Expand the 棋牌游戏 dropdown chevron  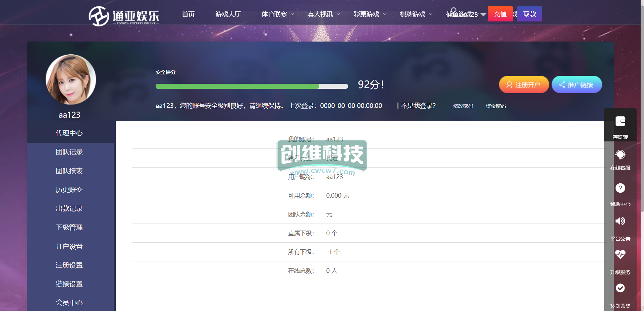tap(431, 14)
